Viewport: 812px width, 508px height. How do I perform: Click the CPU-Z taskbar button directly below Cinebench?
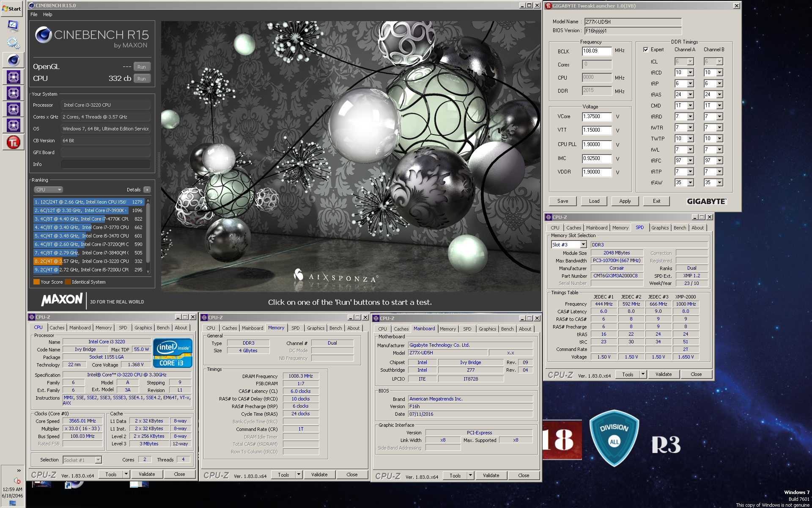13,77
